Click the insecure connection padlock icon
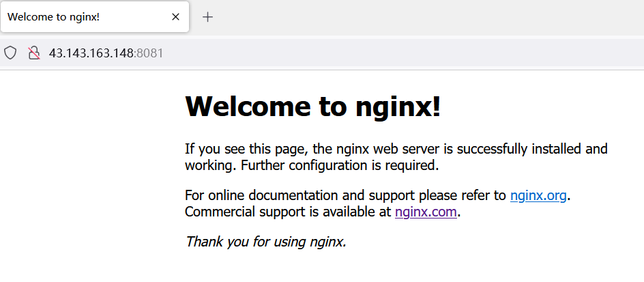The width and height of the screenshot is (644, 282). click(34, 53)
